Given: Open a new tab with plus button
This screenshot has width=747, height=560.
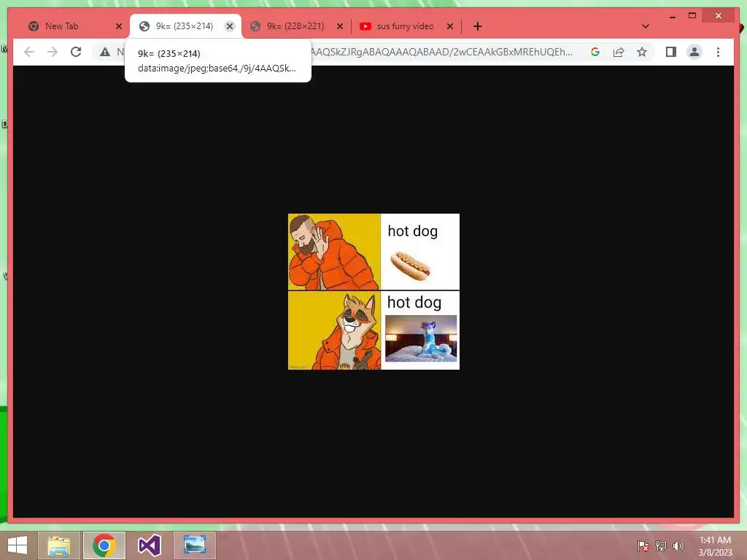Looking at the screenshot, I should [x=477, y=26].
